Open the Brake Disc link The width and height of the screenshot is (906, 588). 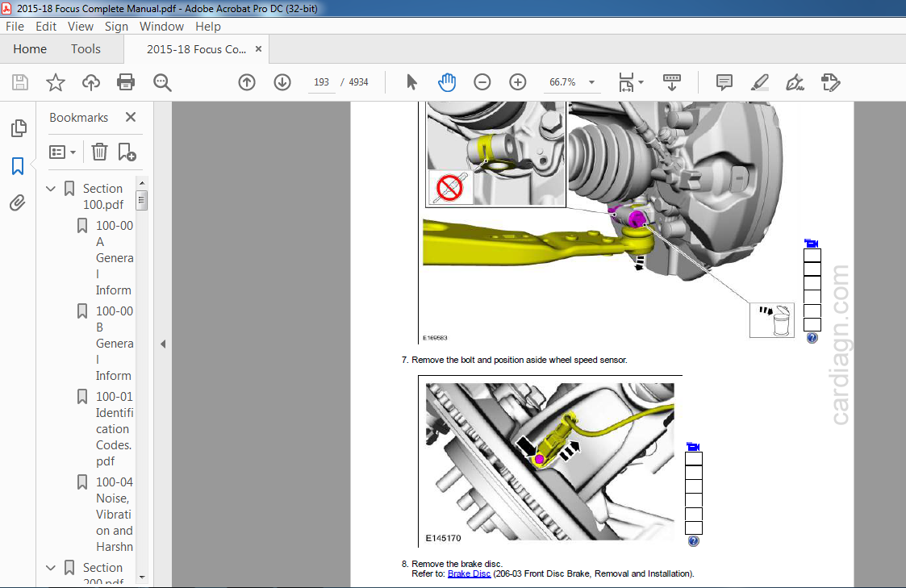coord(470,573)
